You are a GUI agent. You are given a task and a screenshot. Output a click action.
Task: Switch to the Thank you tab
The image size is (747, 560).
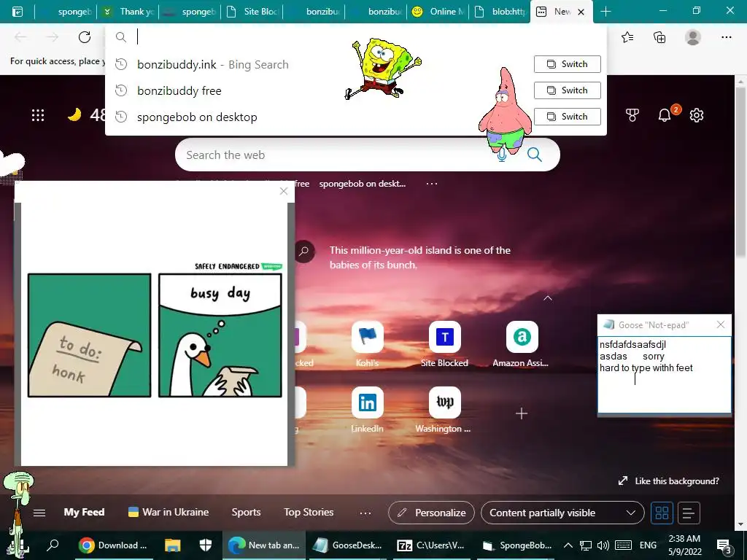128,12
